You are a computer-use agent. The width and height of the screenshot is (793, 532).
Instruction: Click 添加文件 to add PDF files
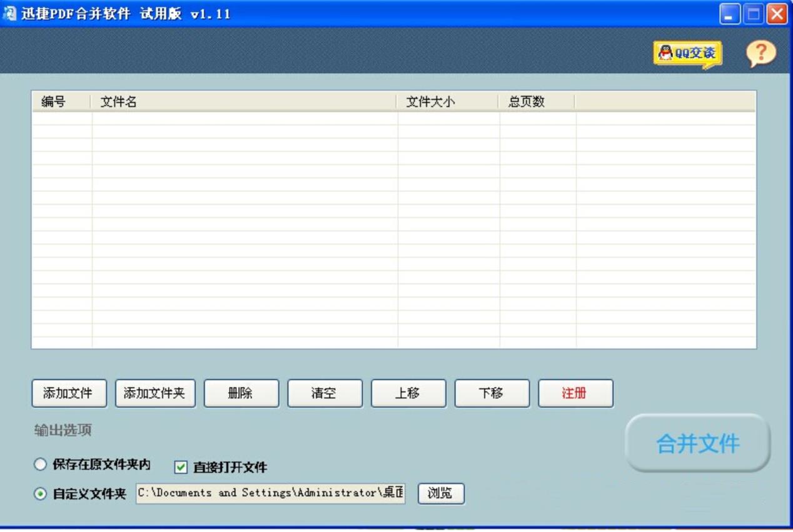tap(69, 393)
